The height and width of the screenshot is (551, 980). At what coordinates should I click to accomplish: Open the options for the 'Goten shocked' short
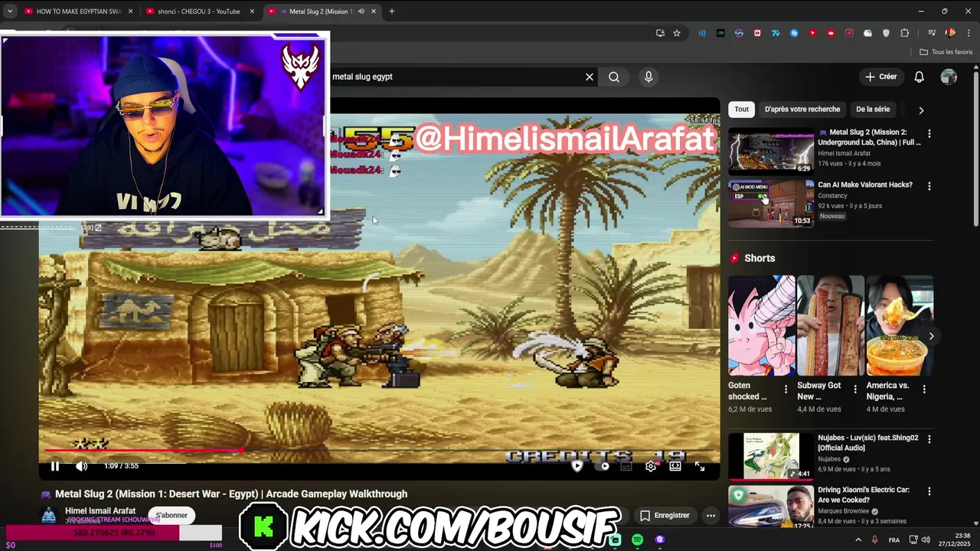coord(786,390)
